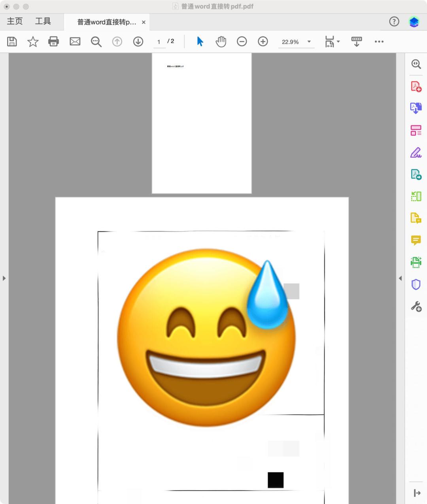Switch to the 工具 tab
The height and width of the screenshot is (504, 427).
pyautogui.click(x=43, y=21)
